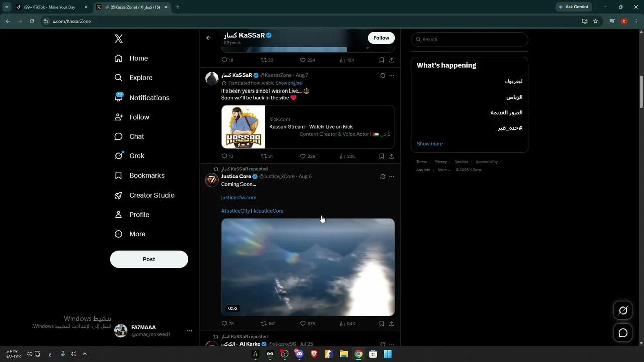
Task: Share the Justice Core post
Action: [x=392, y=324]
